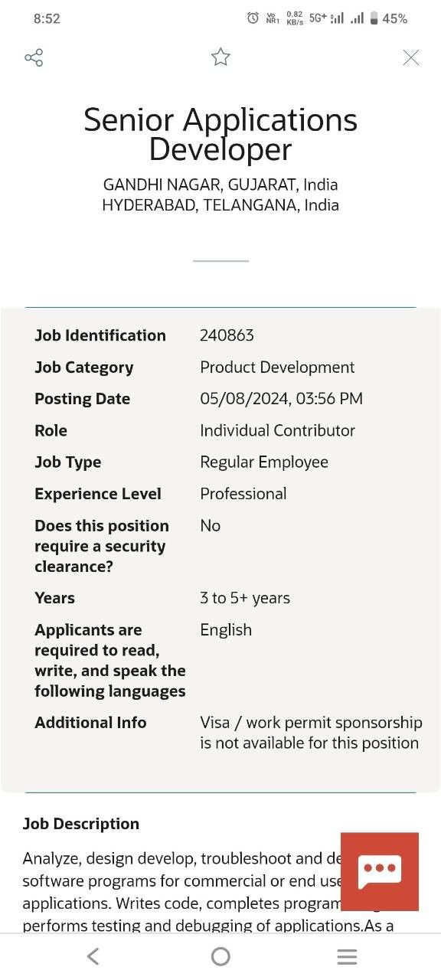Screen dimensions: 441x980
Task: Tap the Individual Contributor role value
Action: tap(277, 430)
